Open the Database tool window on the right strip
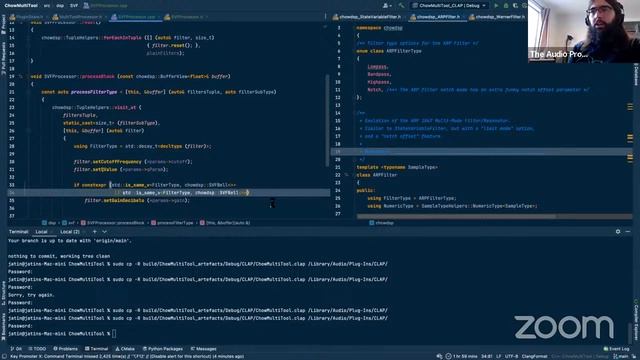 [x=636, y=74]
